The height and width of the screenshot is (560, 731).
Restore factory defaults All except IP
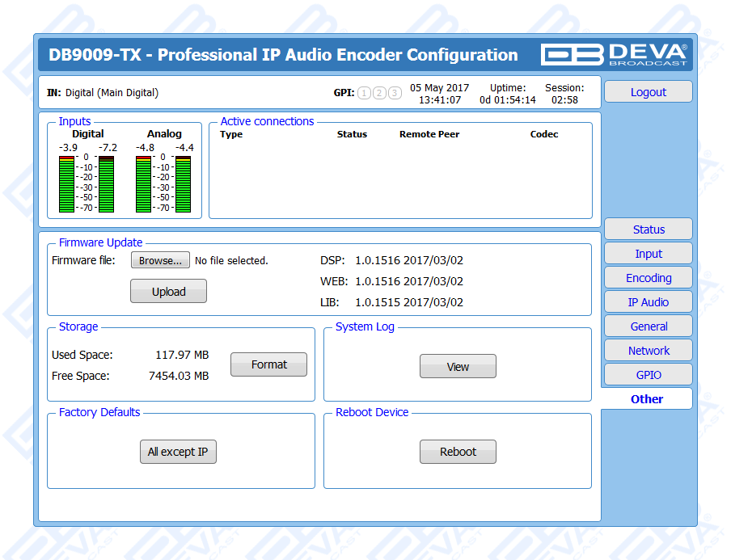(x=178, y=452)
